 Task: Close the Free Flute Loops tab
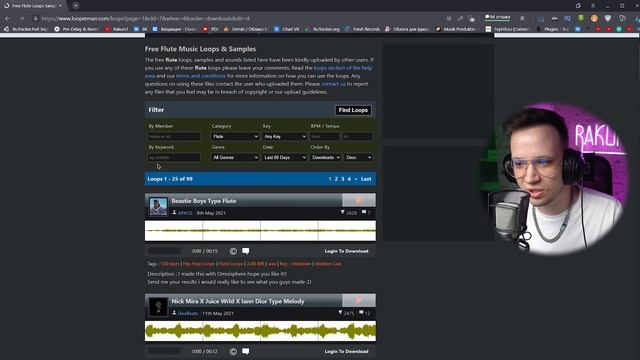pos(60,6)
